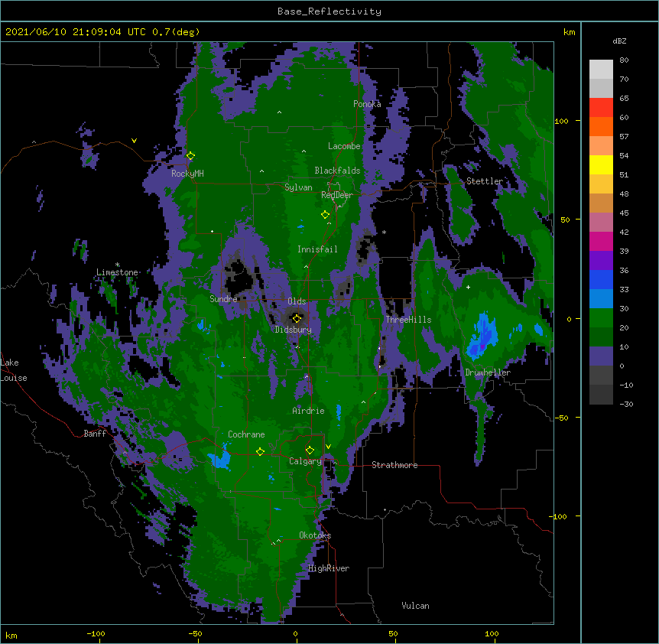Click the Didsbury town label
The image size is (659, 644).
coord(293,330)
